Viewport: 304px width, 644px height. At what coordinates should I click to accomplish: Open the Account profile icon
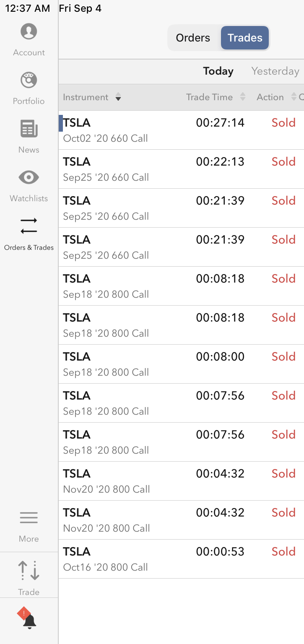point(29,32)
